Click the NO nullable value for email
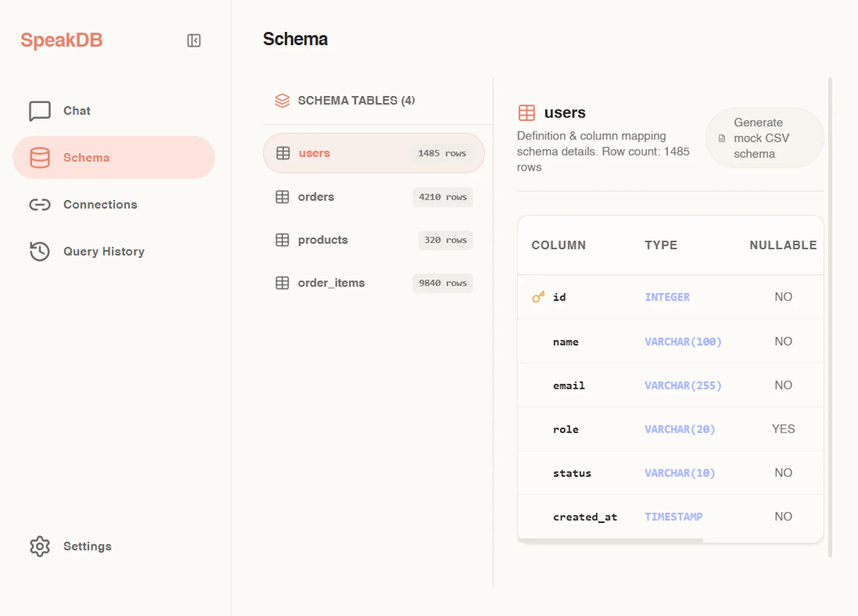 [x=783, y=385]
